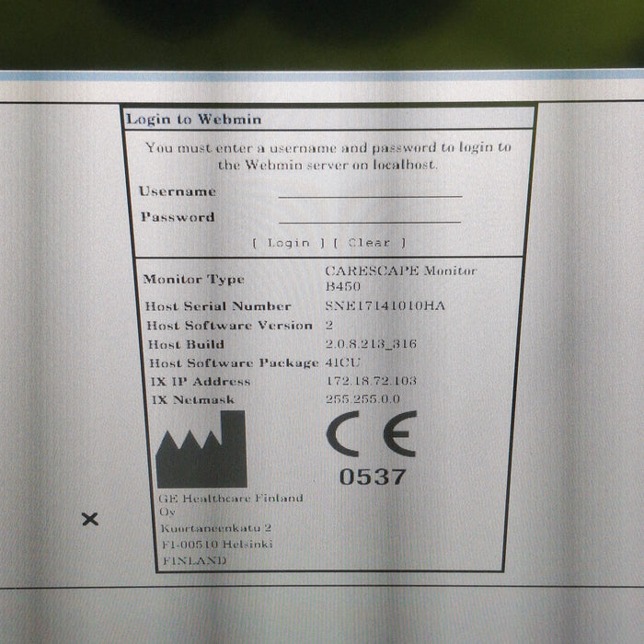644x644 pixels.
Task: Click the manufacturer factory symbol icon
Action: tap(201, 449)
